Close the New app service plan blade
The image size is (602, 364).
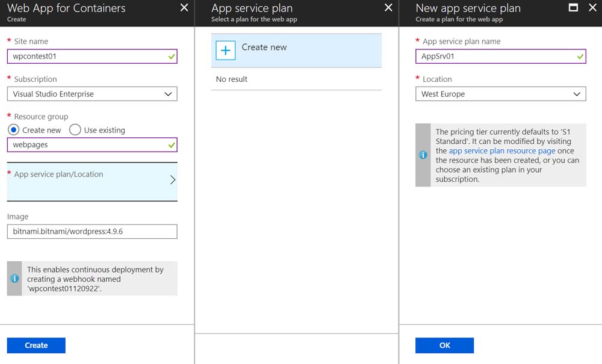(592, 8)
